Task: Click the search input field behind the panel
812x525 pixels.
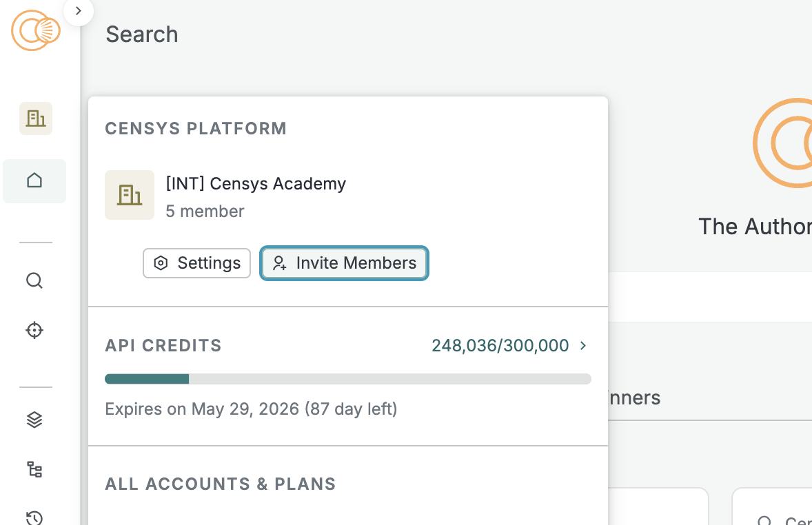Action: [710, 296]
